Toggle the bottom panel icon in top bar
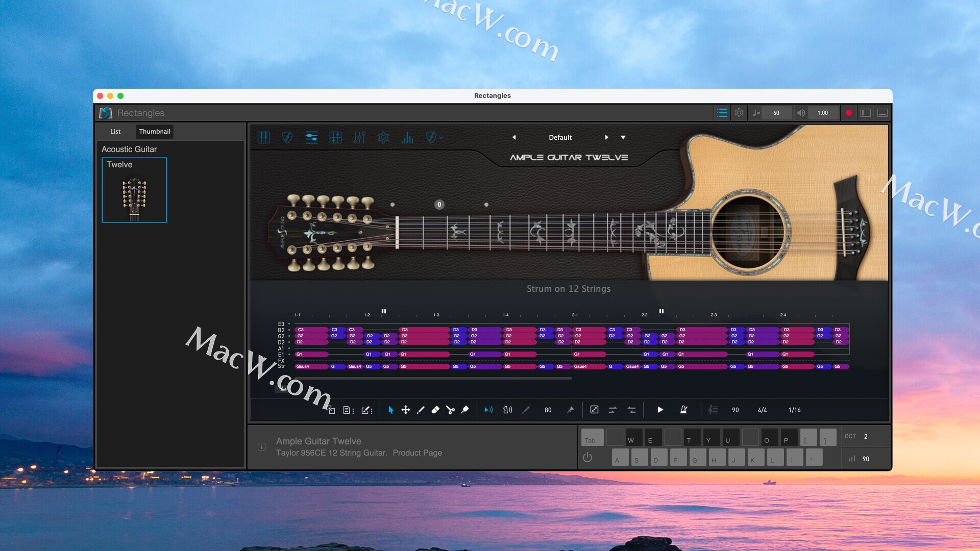The image size is (980, 551). pyautogui.click(x=882, y=113)
